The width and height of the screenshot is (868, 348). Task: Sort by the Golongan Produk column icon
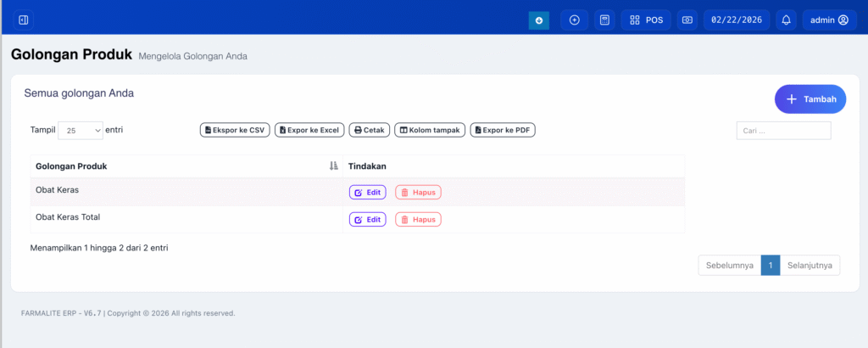[333, 166]
